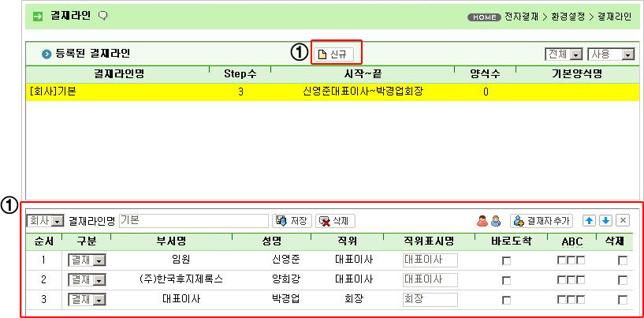644x318 pixels.
Task: Open 구분 dropdown in row 1
Action: (87, 260)
